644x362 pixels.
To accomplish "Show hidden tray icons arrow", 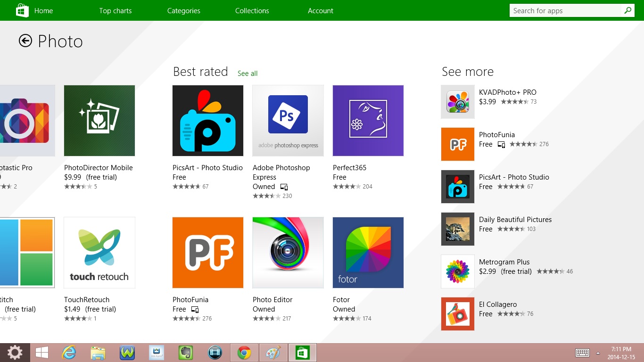I will pyautogui.click(x=598, y=353).
